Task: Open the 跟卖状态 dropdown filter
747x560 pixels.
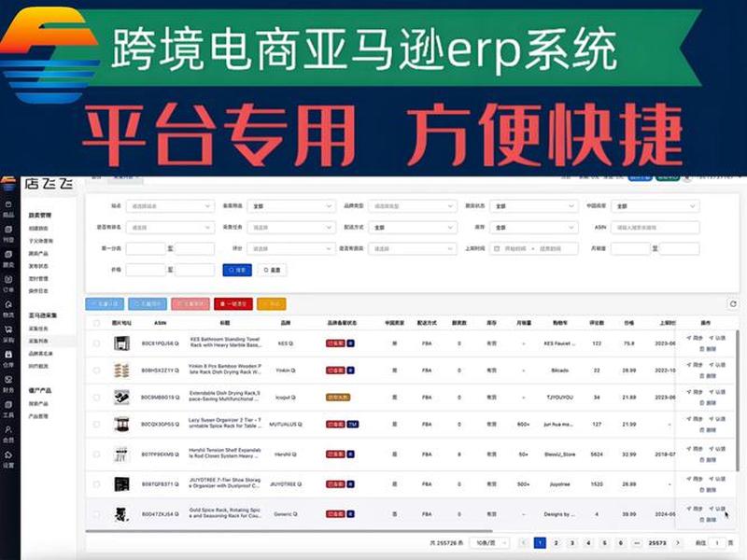Action: tap(534, 206)
